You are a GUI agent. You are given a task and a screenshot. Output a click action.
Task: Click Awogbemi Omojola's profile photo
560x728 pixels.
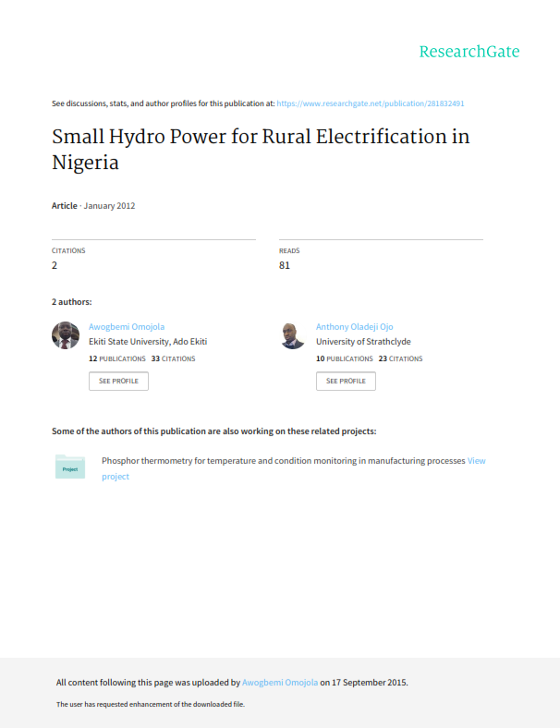[x=66, y=335]
